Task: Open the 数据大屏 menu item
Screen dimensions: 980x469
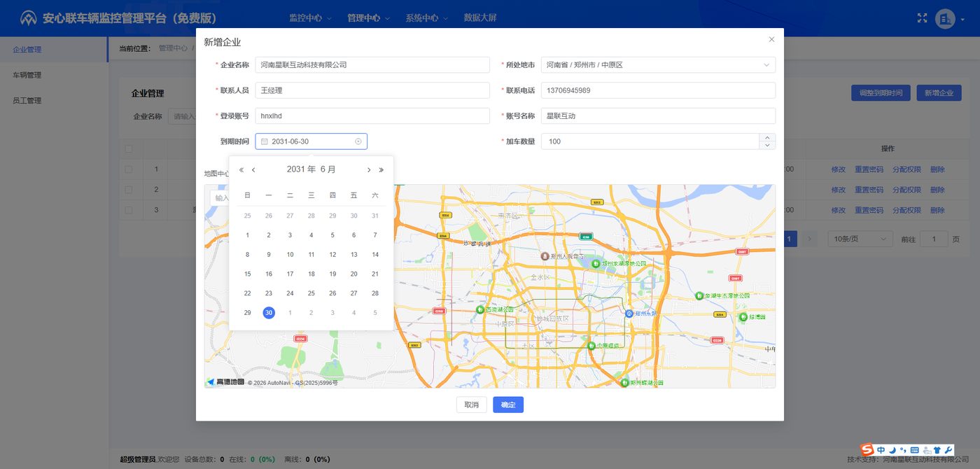Action: pyautogui.click(x=480, y=18)
